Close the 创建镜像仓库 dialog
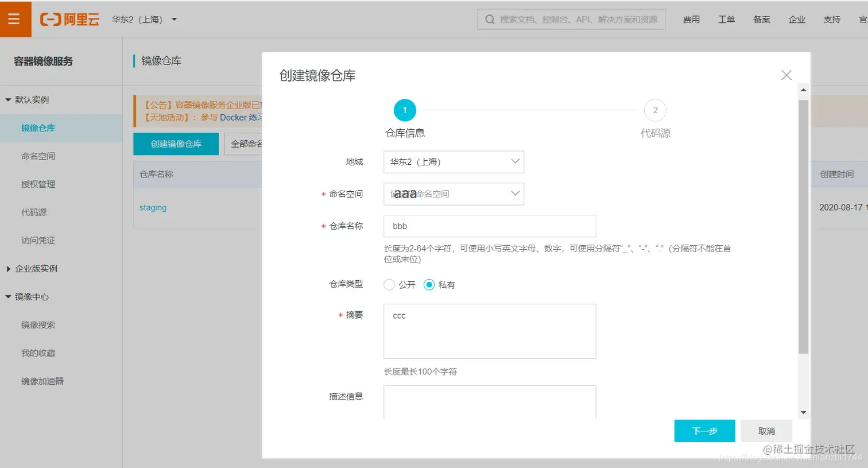 click(786, 75)
